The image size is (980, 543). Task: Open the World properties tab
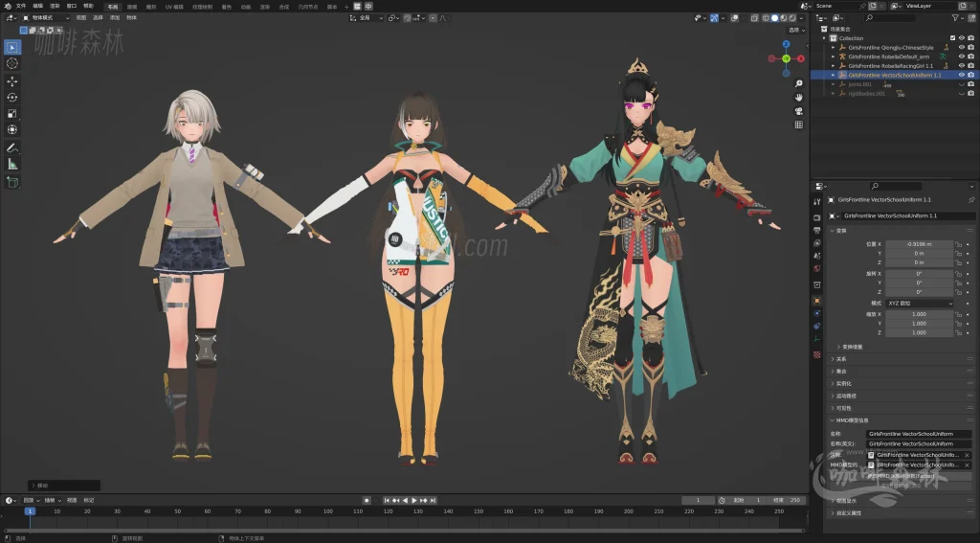[817, 268]
